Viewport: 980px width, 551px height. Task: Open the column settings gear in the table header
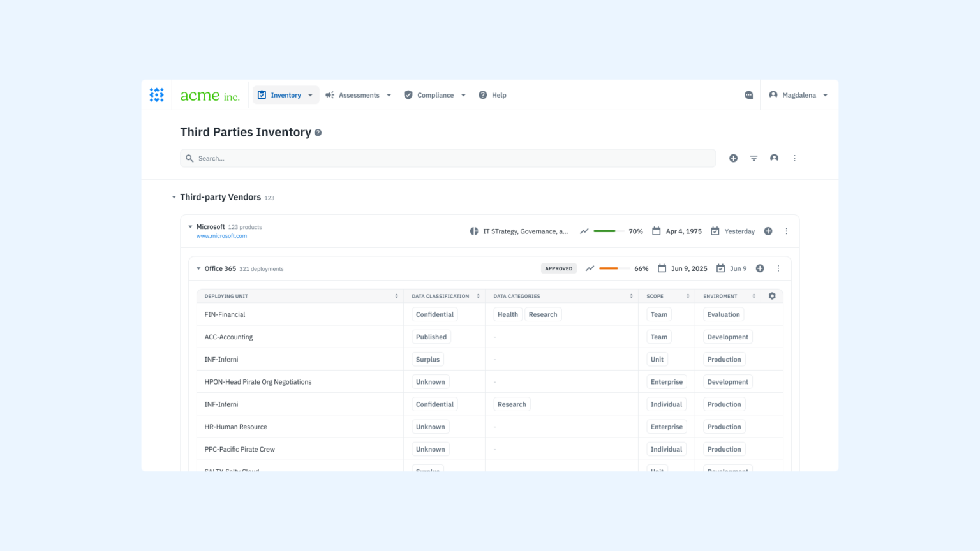(x=772, y=296)
